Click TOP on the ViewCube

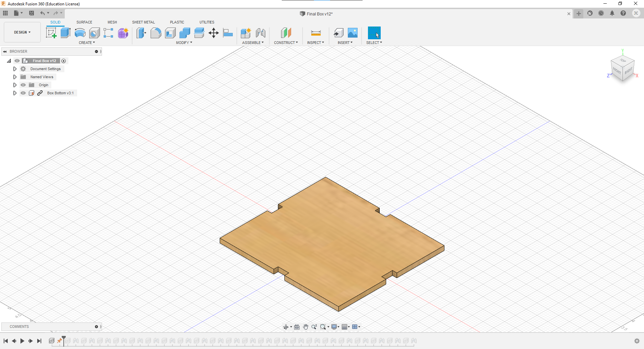pyautogui.click(x=623, y=61)
